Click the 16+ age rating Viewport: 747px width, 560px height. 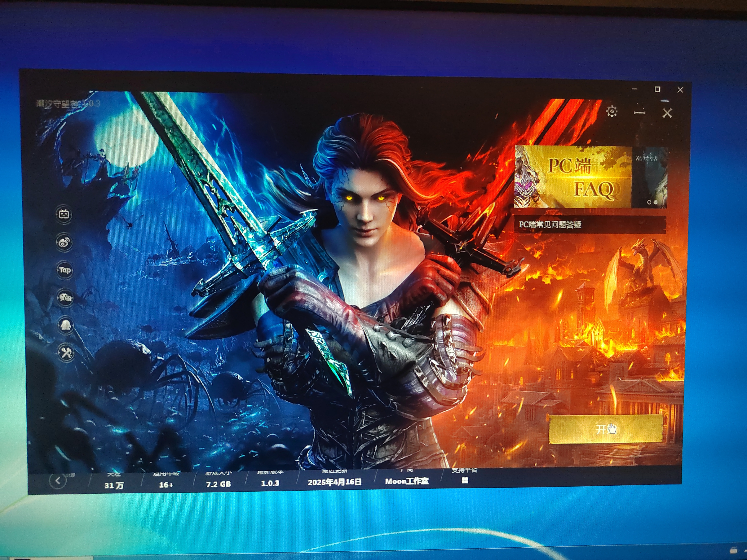coord(166,485)
